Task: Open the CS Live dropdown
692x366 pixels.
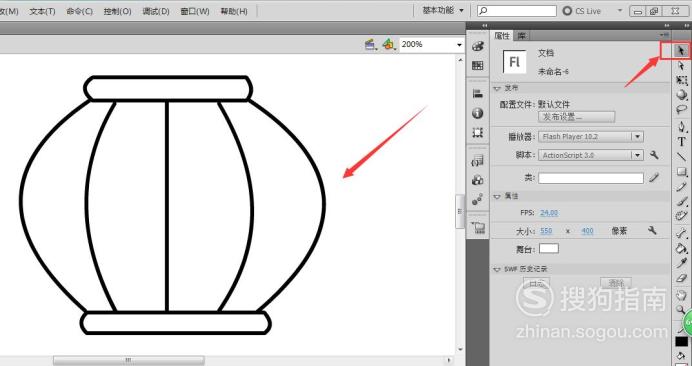Action: (620, 11)
